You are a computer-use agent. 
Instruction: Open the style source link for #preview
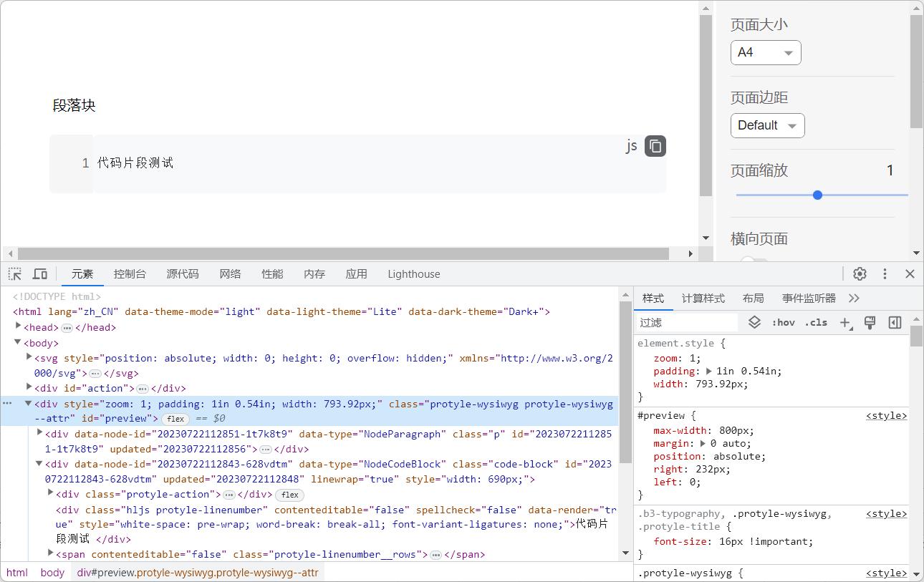click(x=886, y=416)
